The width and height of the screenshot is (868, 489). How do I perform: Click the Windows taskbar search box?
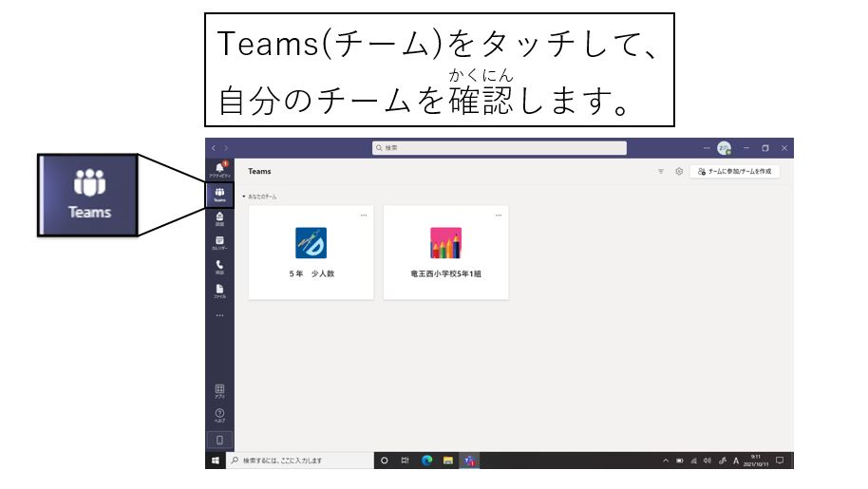pos(300,461)
